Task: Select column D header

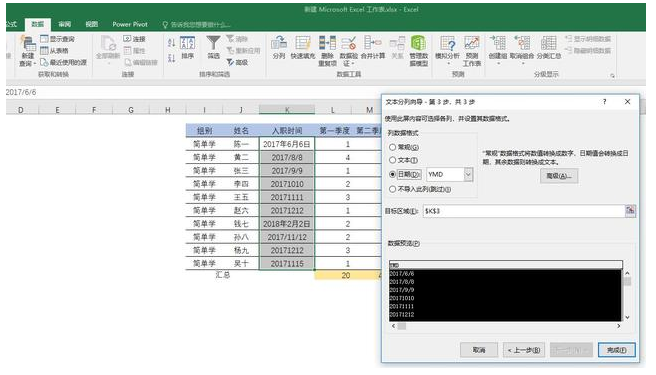Action: click(21, 110)
